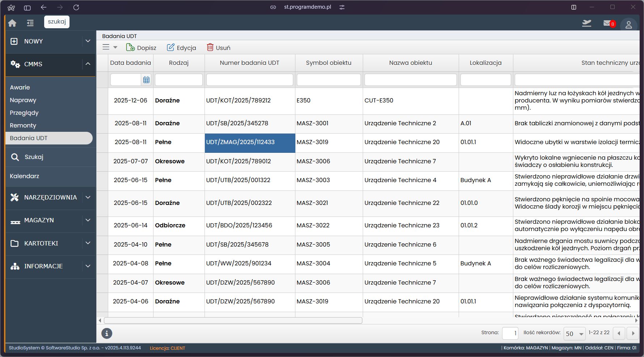Expand the MAGAZYN section chevron

click(x=88, y=220)
